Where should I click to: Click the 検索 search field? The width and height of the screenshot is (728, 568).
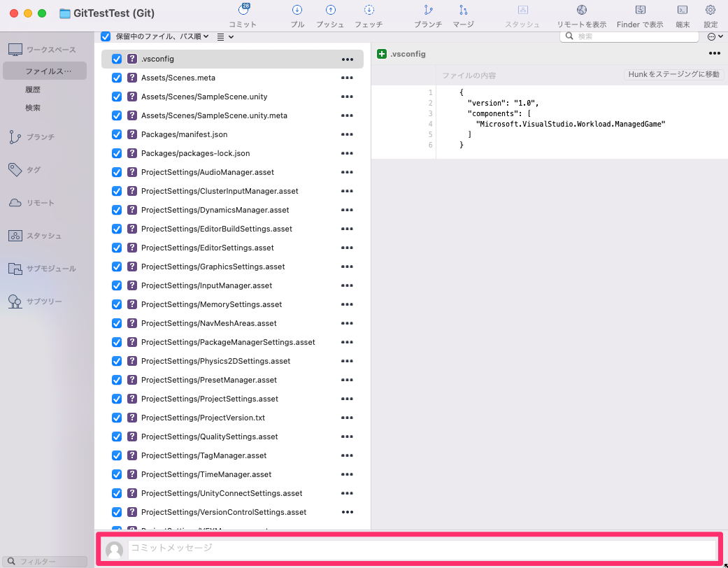[629, 36]
